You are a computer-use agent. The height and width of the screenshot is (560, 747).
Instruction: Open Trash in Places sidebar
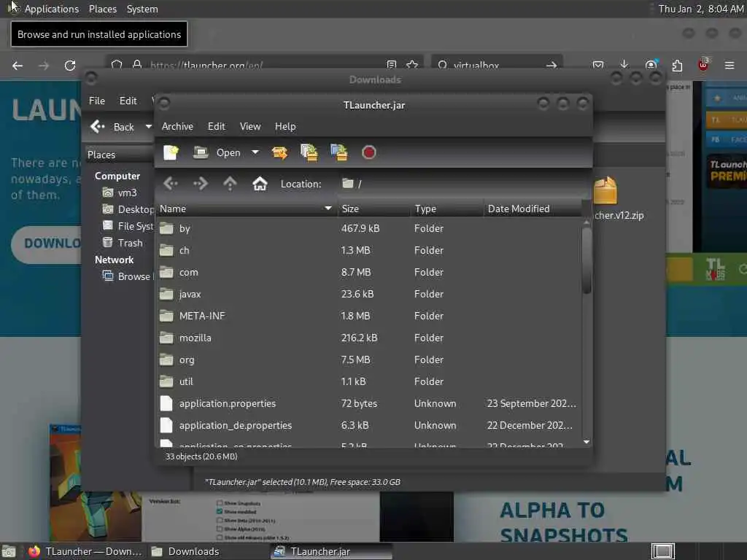pos(123,243)
